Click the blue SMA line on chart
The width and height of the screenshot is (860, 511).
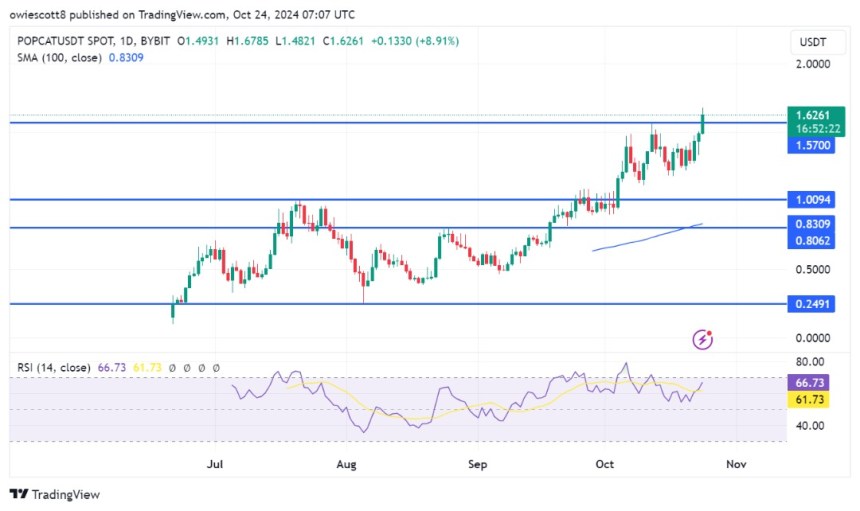647,237
